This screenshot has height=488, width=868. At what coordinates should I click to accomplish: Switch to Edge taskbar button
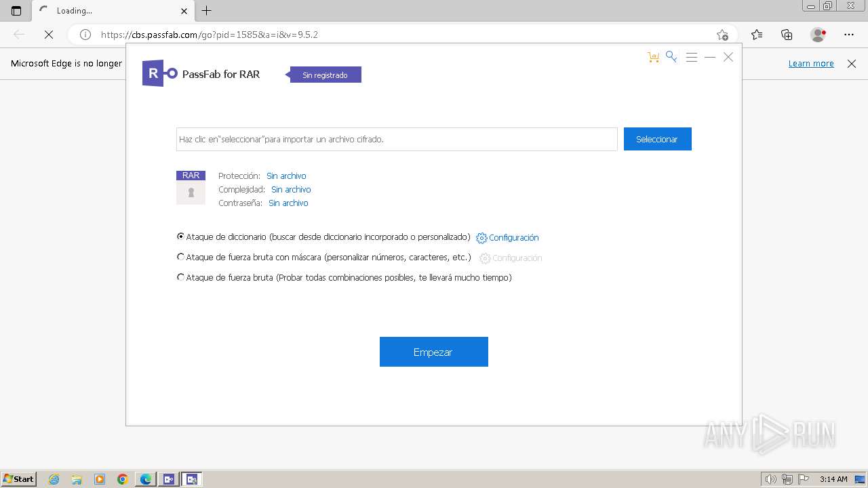146,479
